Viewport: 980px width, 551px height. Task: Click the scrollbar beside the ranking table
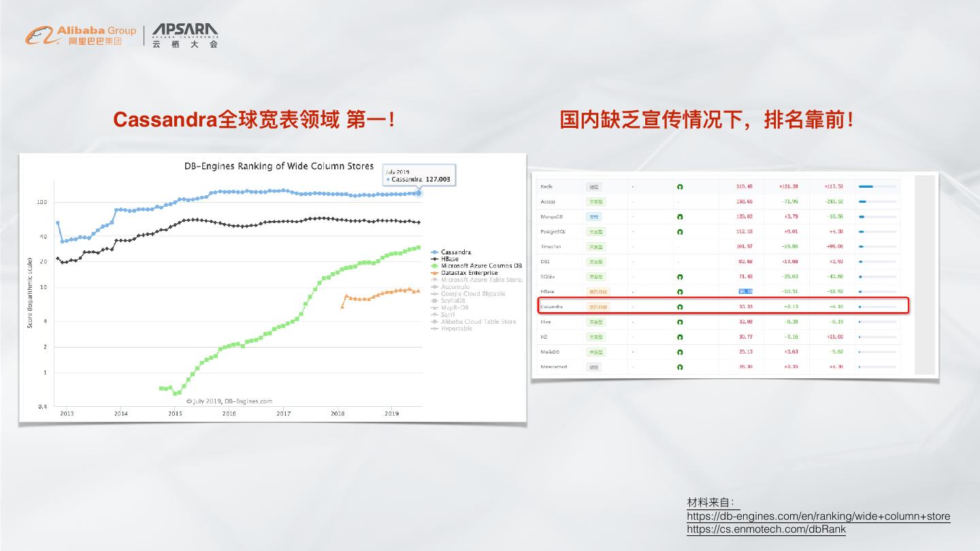925,275
